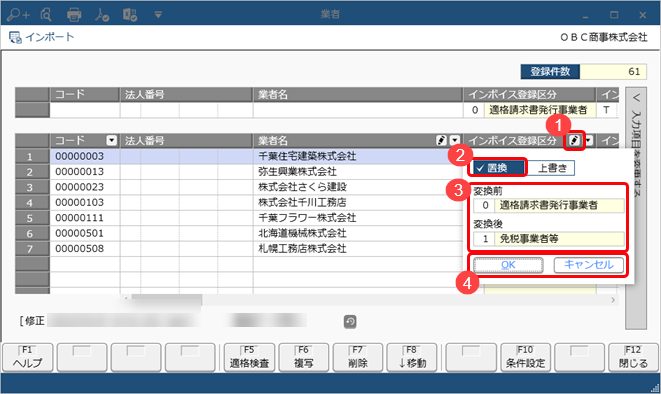Open the 業者名 column filter dropdown
The image size is (661, 394).
455,140
